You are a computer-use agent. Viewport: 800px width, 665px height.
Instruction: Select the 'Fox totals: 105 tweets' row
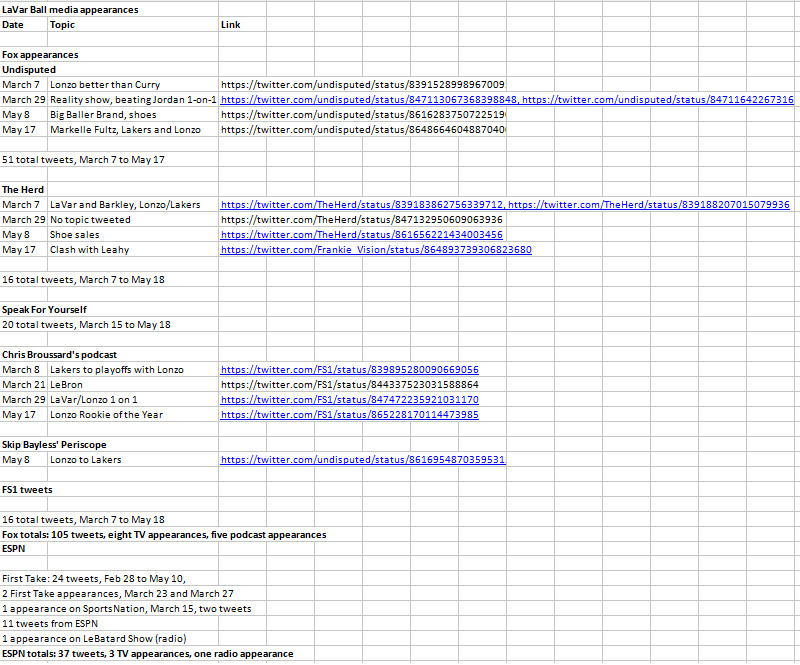[x=164, y=535]
